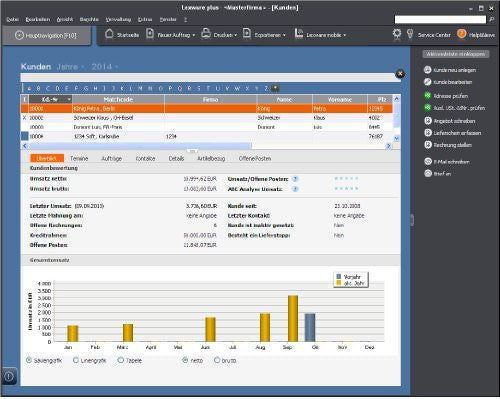Select brutto radio option
The height and width of the screenshot is (399, 500).
click(217, 360)
